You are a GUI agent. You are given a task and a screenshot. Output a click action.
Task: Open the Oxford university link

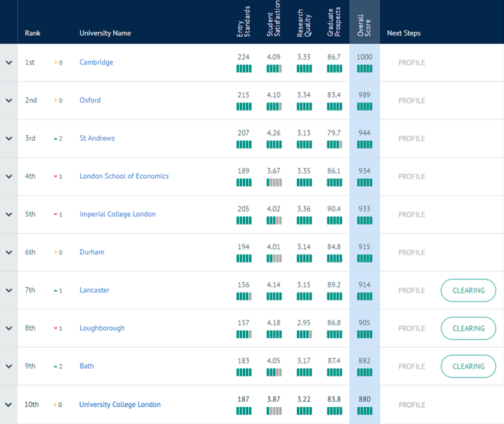tap(90, 101)
